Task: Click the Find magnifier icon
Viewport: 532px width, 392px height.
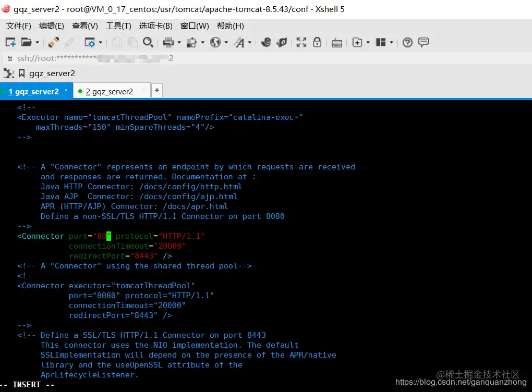Action: pos(148,42)
